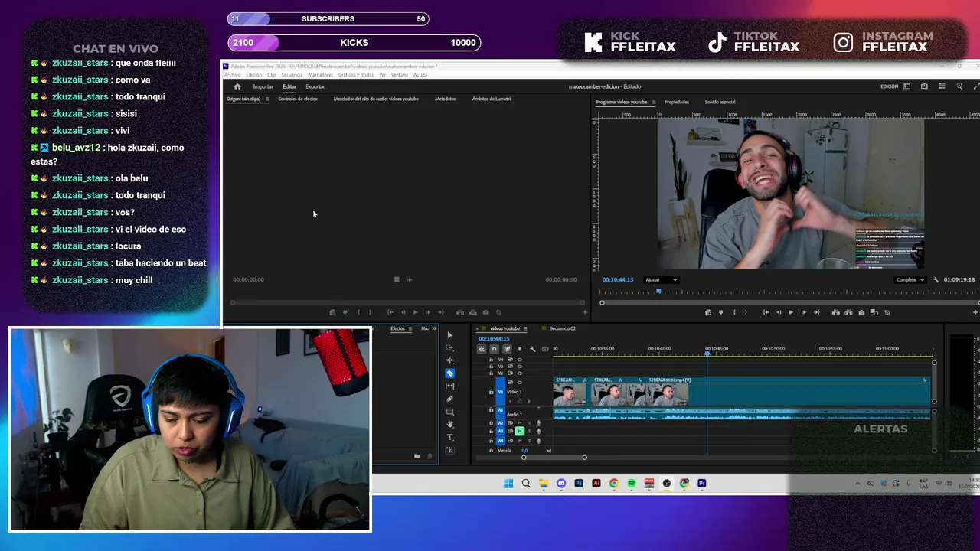The height and width of the screenshot is (551, 980).
Task: Click timeline playhead at 00:10:44:15
Action: click(x=707, y=353)
